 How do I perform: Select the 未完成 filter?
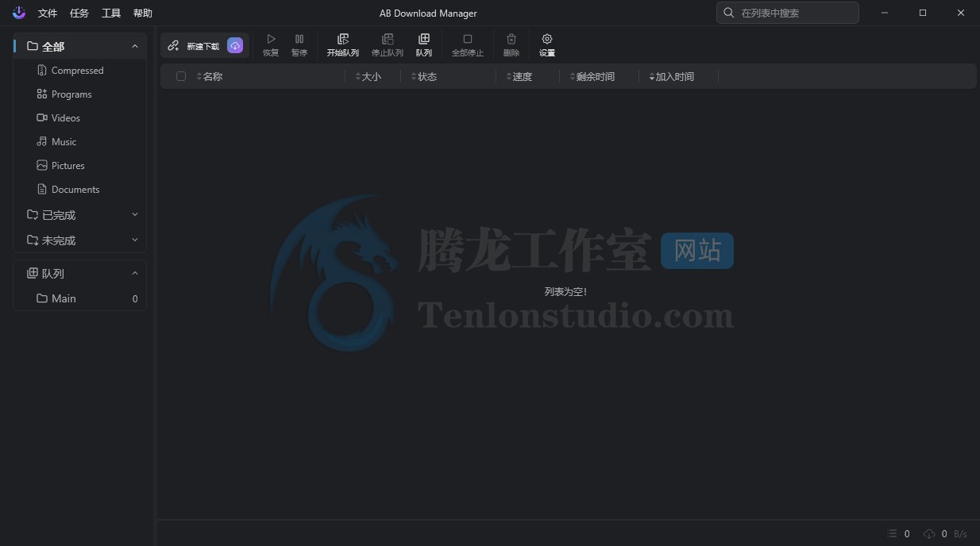tap(80, 240)
